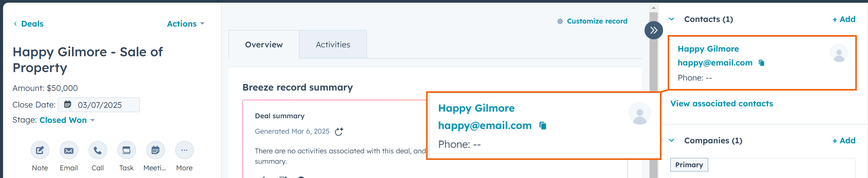Screen dimensions: 868x178
Task: Click the Close Date input field
Action: (99, 105)
